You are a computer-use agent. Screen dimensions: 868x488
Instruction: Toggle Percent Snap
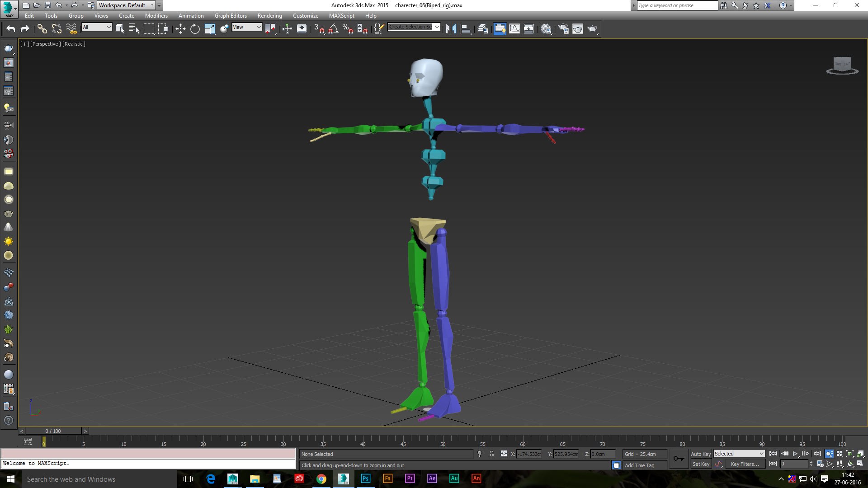coord(348,29)
